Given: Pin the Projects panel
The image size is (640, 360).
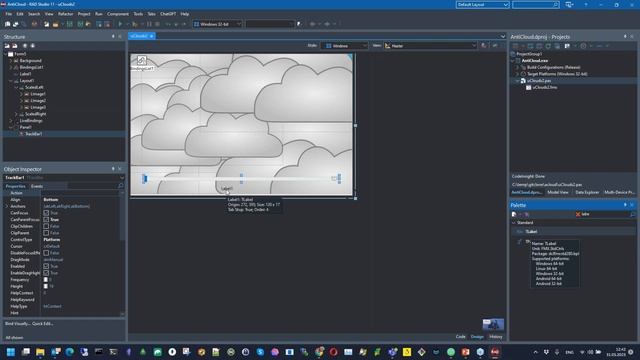Looking at the screenshot, I should pos(625,37).
